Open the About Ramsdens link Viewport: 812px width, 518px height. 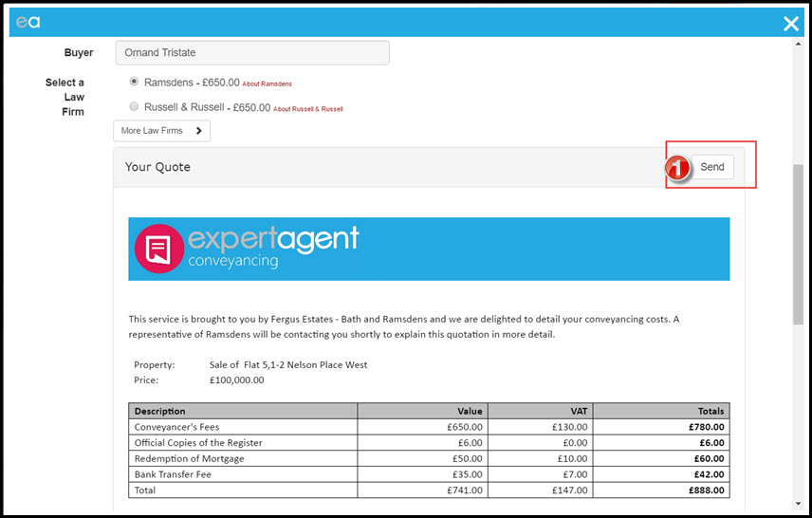(x=267, y=83)
